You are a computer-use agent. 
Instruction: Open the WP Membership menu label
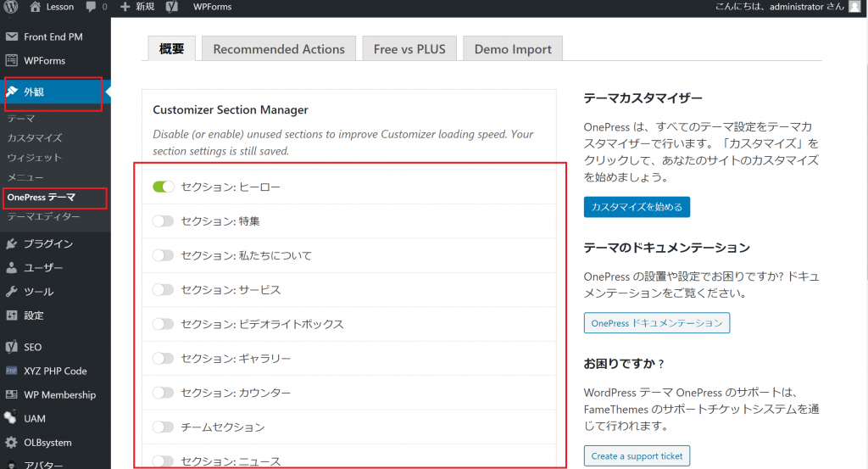coord(60,394)
